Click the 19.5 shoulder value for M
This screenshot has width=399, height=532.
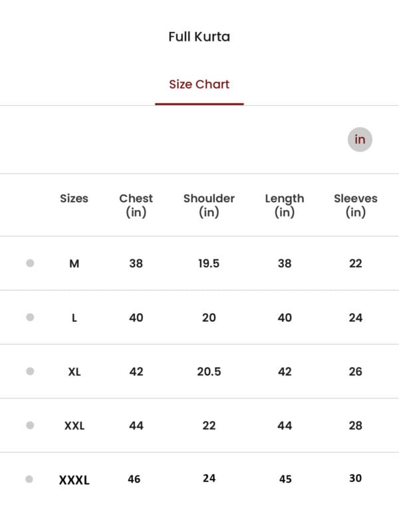[209, 263]
